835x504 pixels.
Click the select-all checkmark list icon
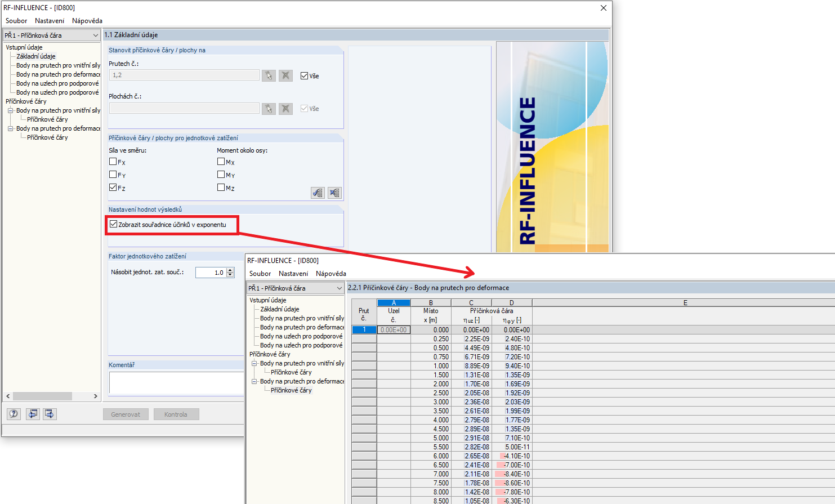pyautogui.click(x=318, y=193)
